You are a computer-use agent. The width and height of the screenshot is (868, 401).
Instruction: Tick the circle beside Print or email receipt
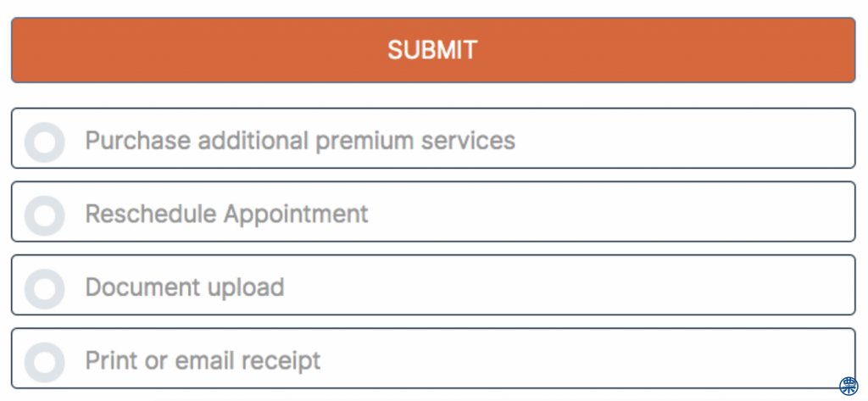[44, 362]
